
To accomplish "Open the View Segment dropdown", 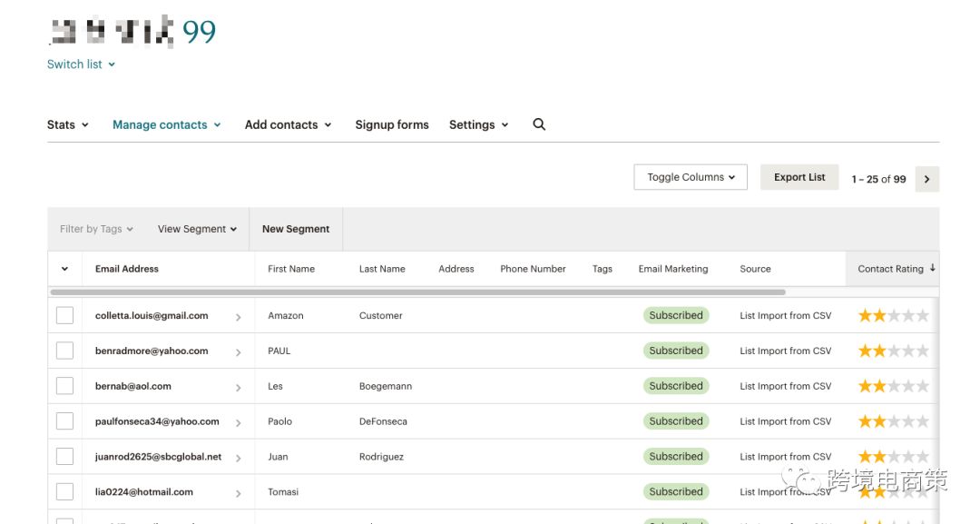I will tap(197, 229).
